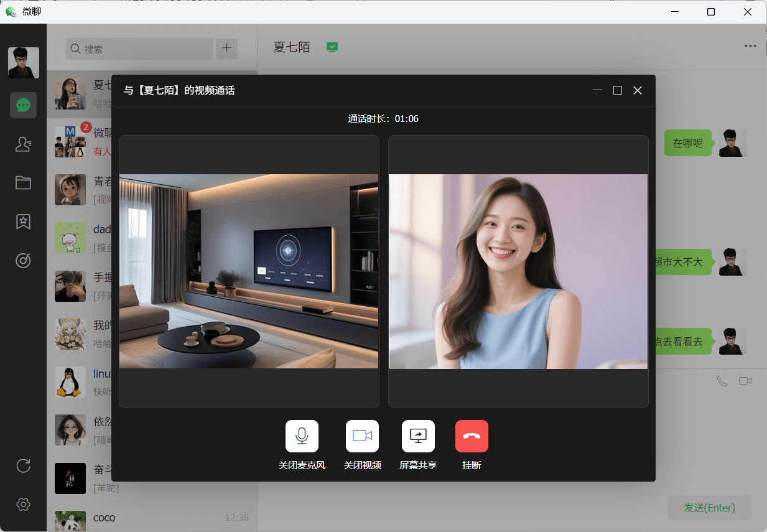Open the Contacts panel in the sidebar

coord(23,144)
